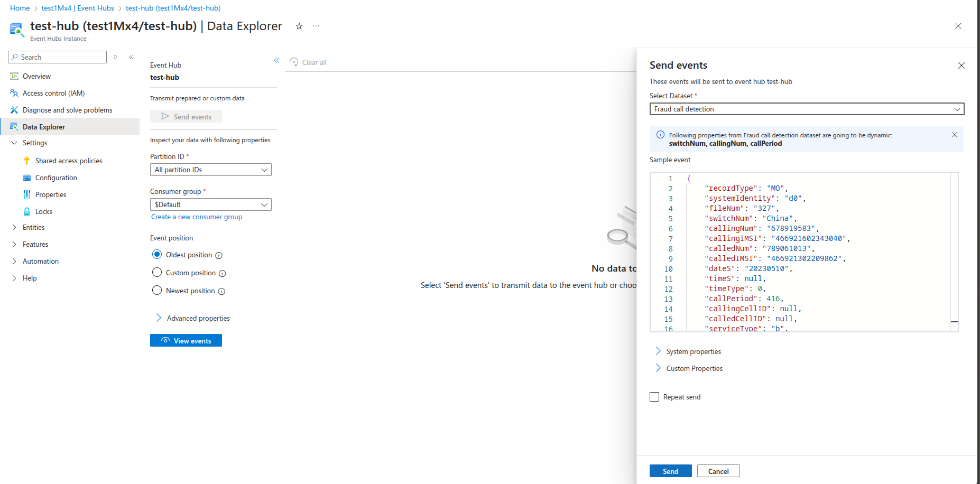Image resolution: width=980 pixels, height=484 pixels.
Task: Click the recordType line in sample event editor
Action: coord(746,188)
